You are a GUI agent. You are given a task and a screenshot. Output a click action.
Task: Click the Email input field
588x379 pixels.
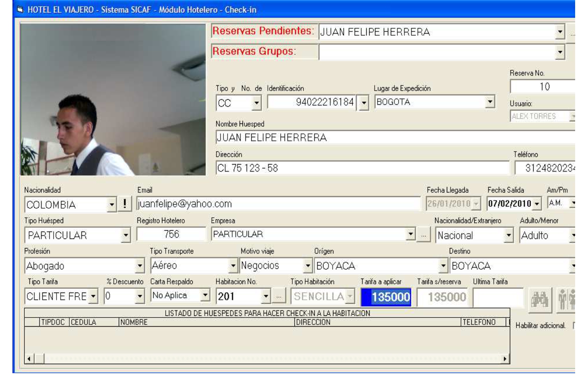278,204
